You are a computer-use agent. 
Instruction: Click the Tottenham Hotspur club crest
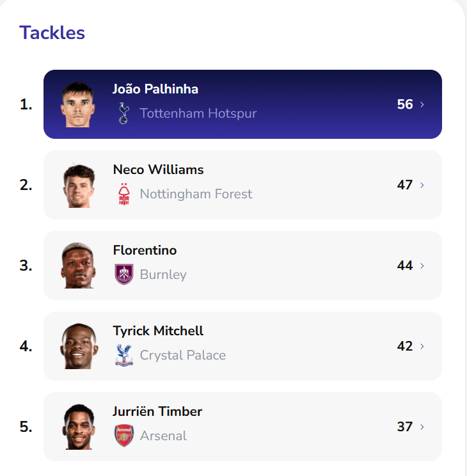tap(123, 113)
